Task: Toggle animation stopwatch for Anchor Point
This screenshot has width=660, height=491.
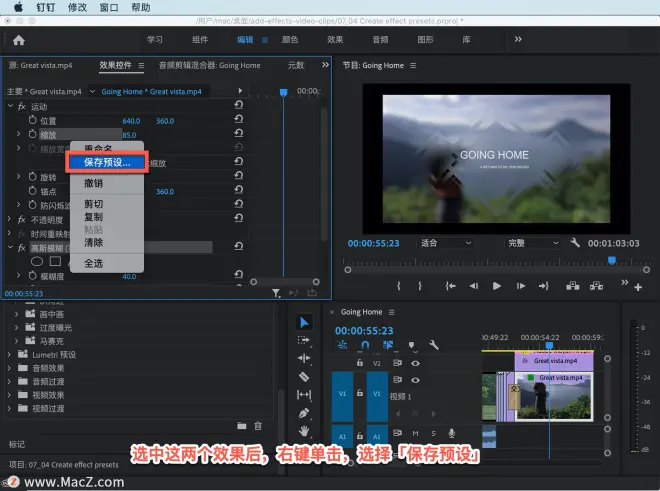Action: [32, 191]
